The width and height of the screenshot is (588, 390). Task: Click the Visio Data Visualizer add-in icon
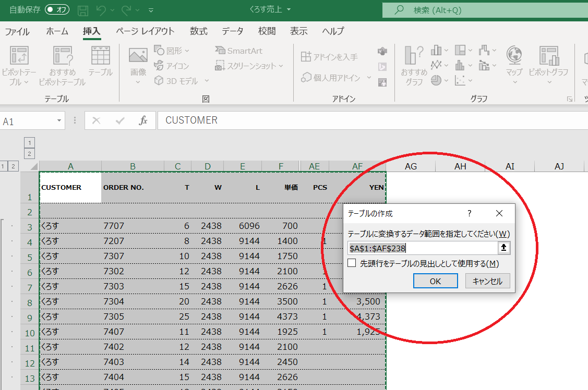click(382, 51)
